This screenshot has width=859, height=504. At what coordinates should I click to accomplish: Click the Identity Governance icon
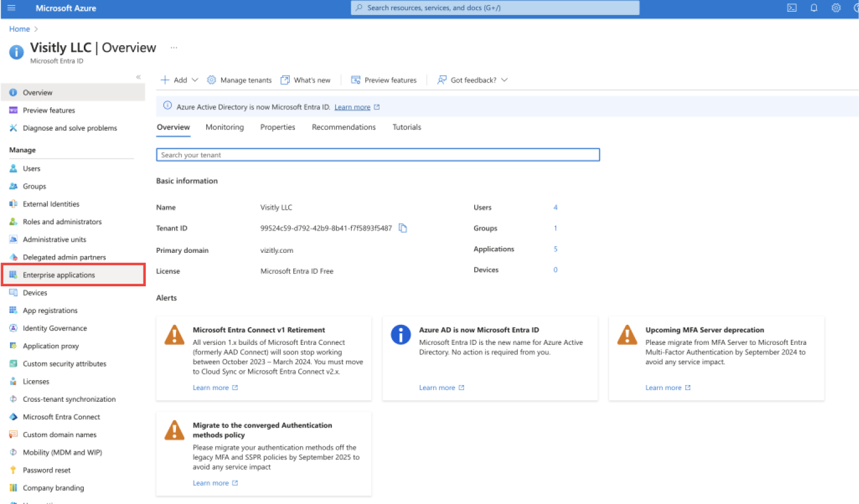tap(13, 328)
